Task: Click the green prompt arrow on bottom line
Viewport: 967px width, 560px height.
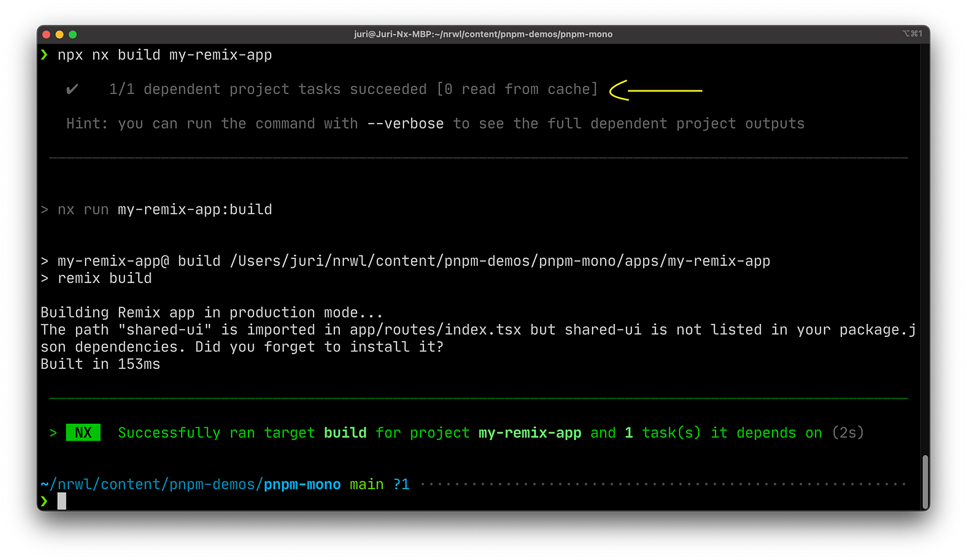Action: click(44, 501)
